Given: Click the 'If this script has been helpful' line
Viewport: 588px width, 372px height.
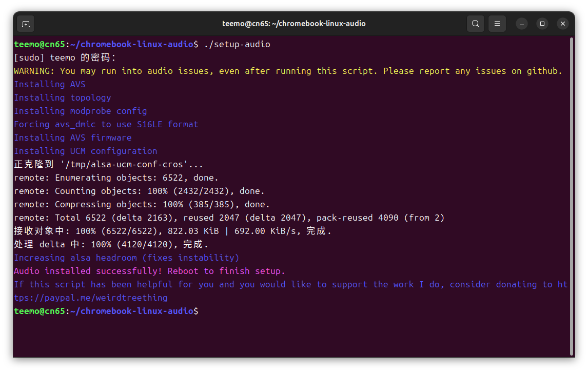Looking at the screenshot, I should (x=290, y=284).
